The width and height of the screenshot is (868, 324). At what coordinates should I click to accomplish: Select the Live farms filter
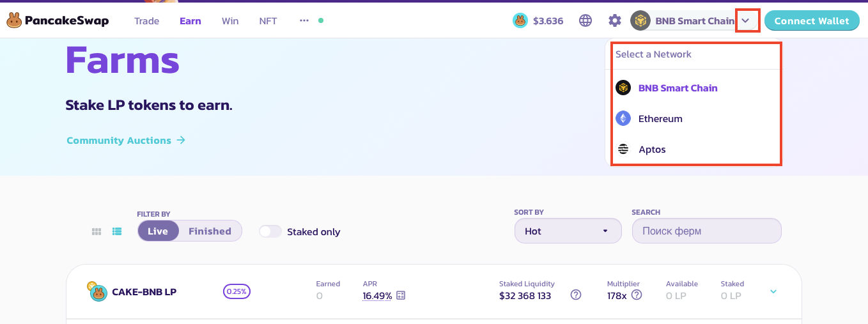[x=158, y=231]
